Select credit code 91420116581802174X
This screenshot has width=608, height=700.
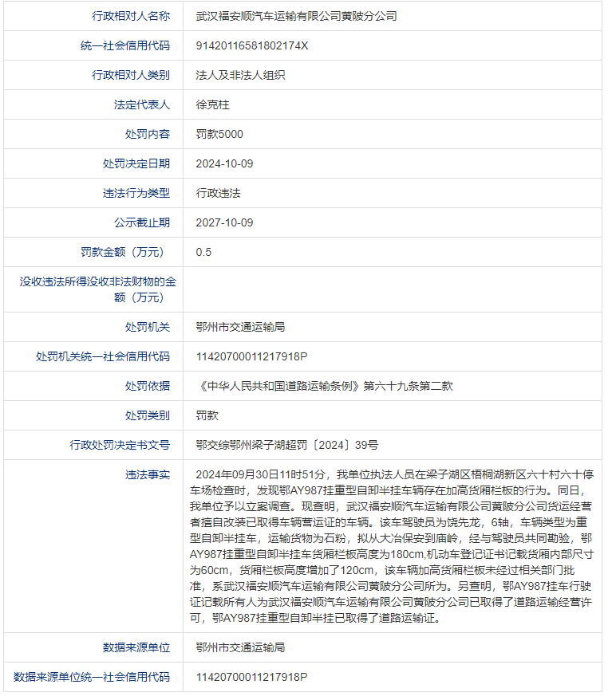[252, 45]
